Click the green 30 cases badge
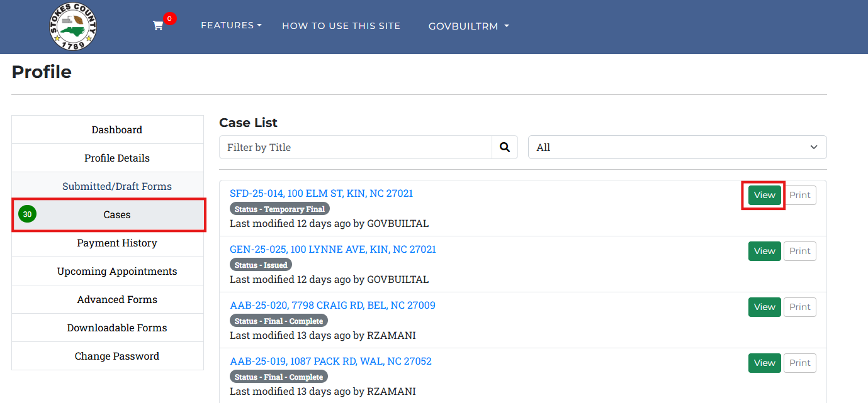This screenshot has width=868, height=403. [27, 214]
